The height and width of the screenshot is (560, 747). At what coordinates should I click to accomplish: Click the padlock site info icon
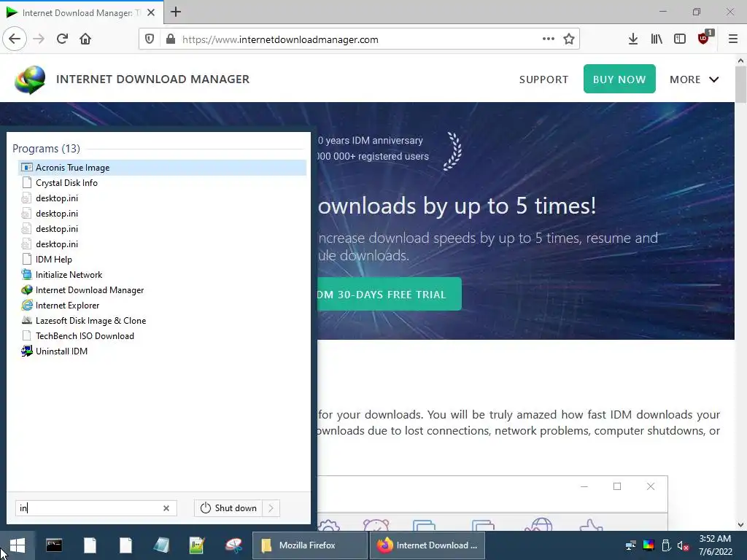coord(171,39)
